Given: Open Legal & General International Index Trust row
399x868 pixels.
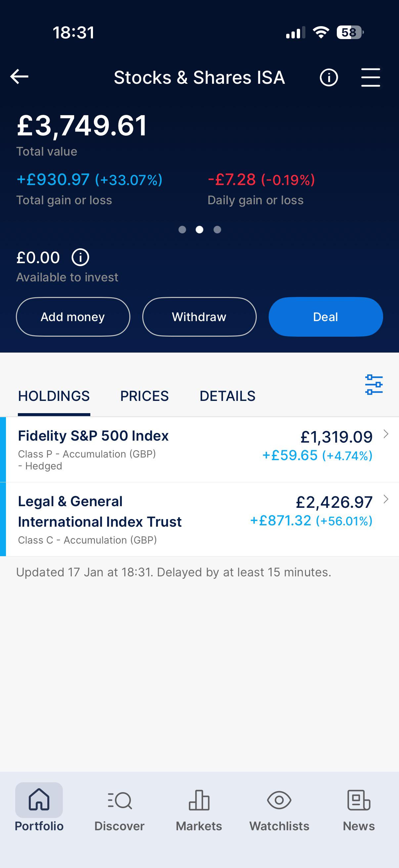Looking at the screenshot, I should click(x=135, y=519).
